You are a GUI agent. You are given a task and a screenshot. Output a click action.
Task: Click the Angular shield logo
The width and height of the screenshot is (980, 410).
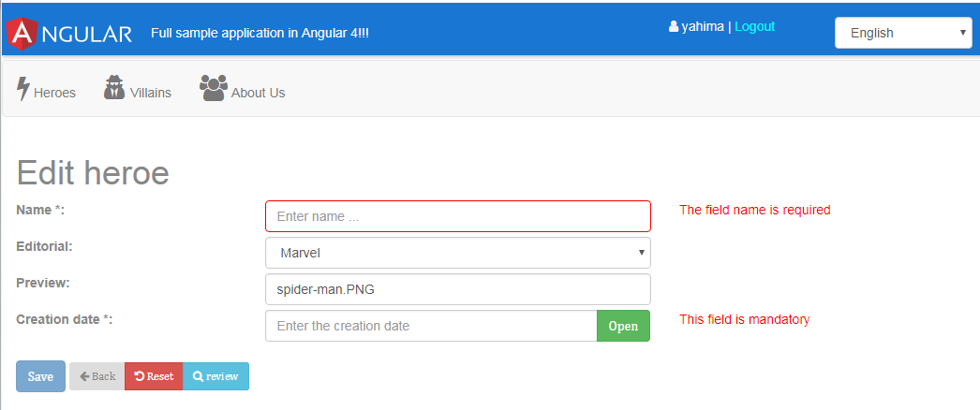21,34
